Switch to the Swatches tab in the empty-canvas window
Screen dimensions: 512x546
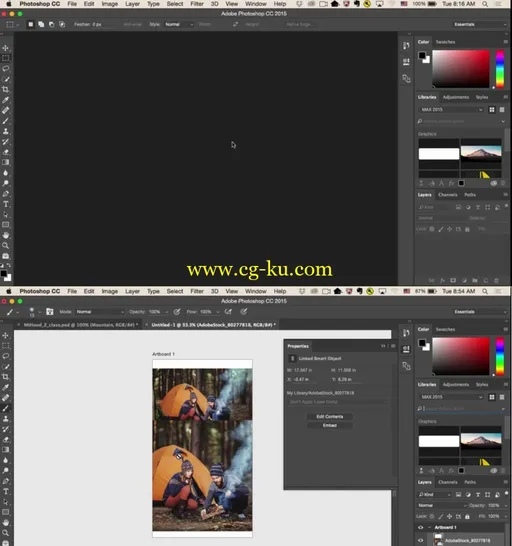(x=445, y=42)
